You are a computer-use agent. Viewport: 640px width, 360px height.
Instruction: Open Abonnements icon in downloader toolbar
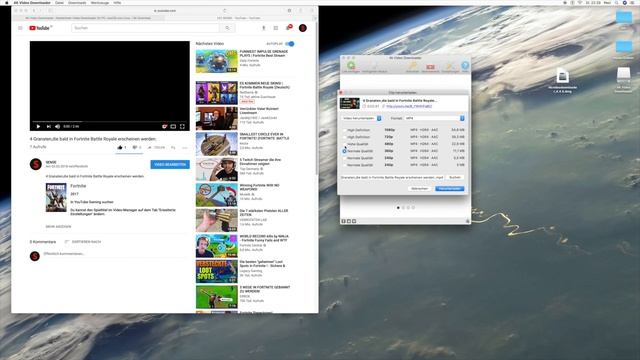(430, 67)
